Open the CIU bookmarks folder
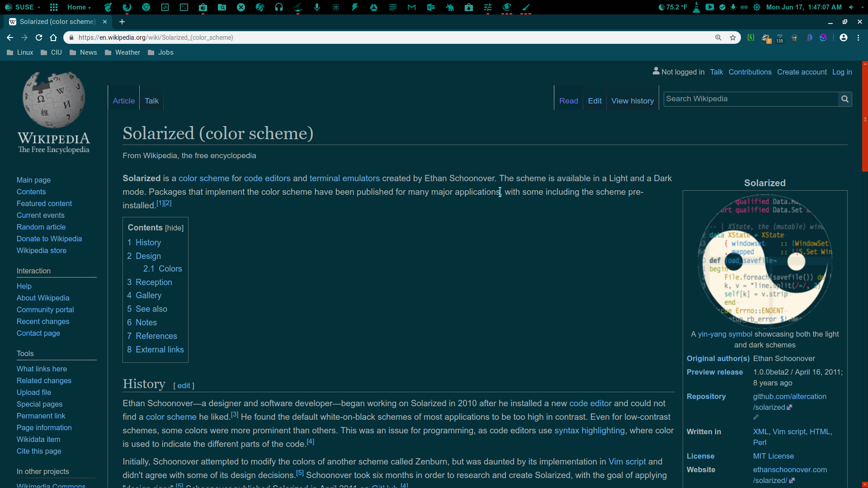 [51, 52]
